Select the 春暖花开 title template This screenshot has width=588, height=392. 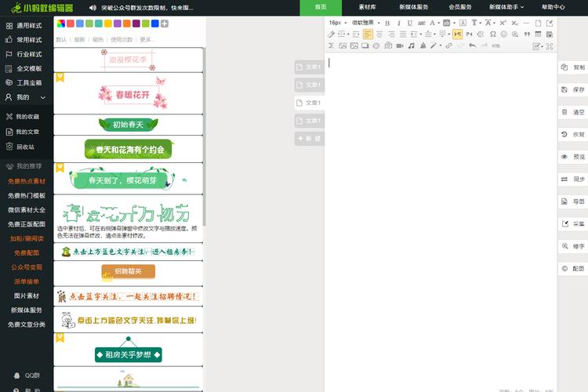pos(129,93)
